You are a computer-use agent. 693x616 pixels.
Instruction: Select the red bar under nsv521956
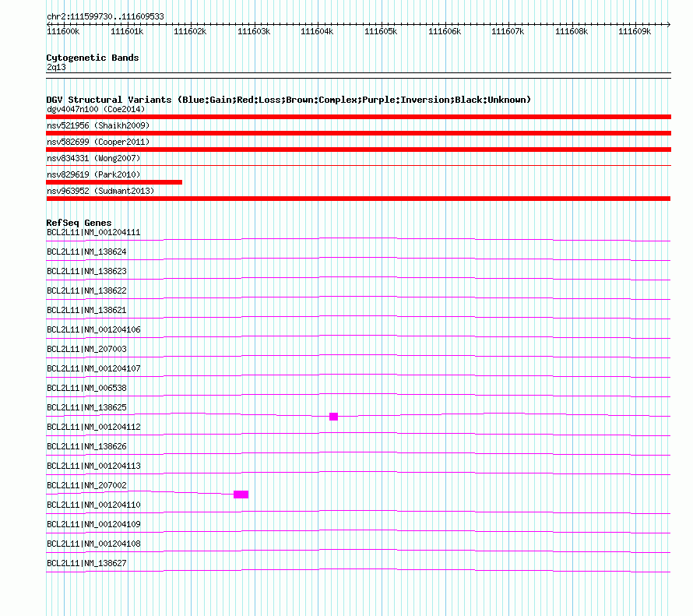(358, 133)
